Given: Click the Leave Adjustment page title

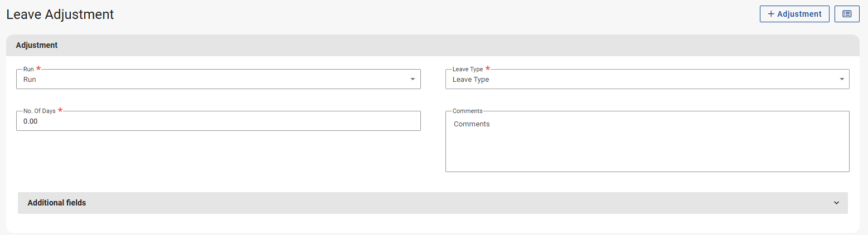Looking at the screenshot, I should coord(60,14).
